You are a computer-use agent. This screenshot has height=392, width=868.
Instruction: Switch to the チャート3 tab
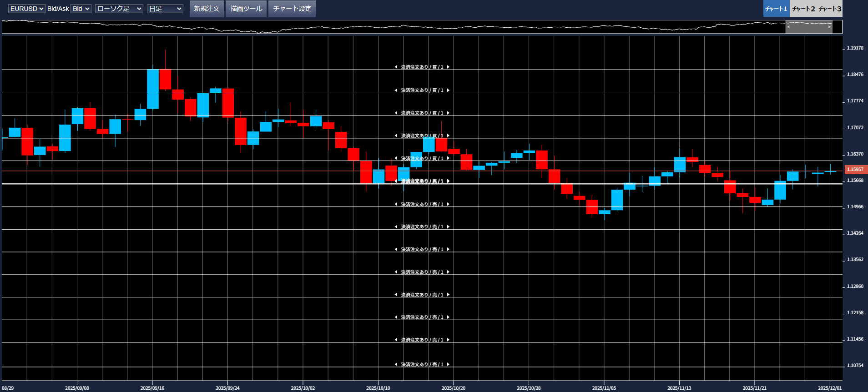[830, 9]
